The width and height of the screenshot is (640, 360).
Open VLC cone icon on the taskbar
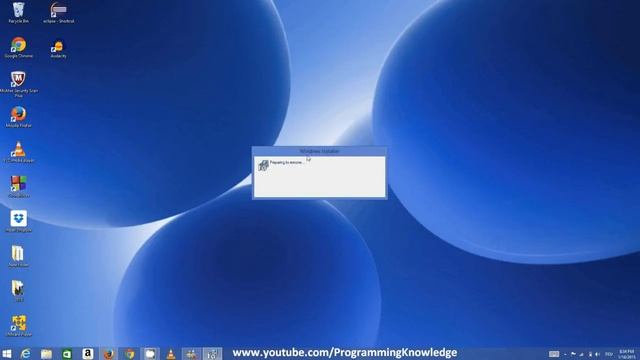click(x=171, y=354)
